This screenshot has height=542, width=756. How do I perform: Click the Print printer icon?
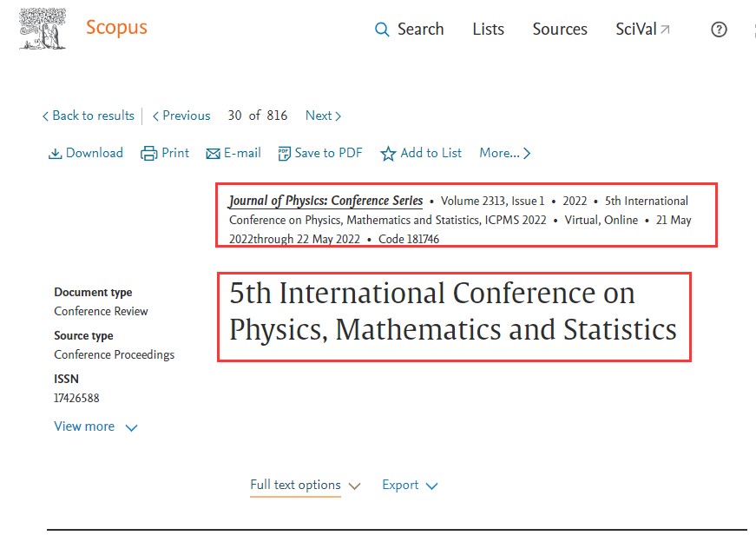(x=149, y=154)
